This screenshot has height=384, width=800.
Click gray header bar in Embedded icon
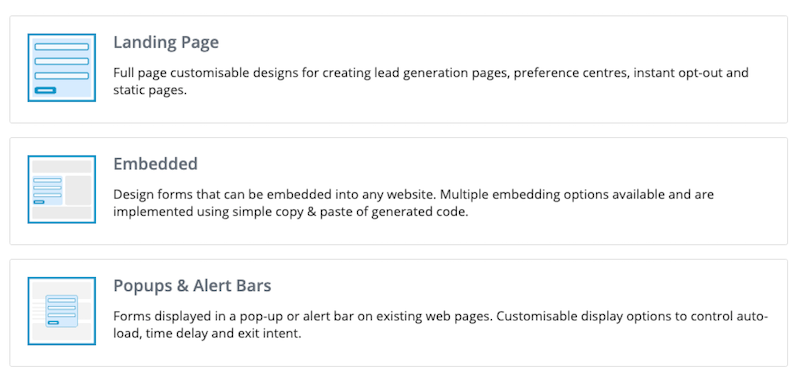coord(62,166)
